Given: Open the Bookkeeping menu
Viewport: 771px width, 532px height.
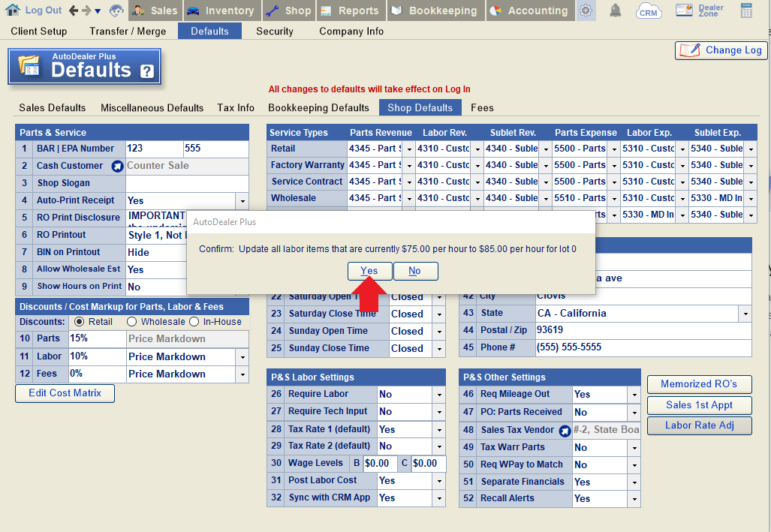Looking at the screenshot, I should [x=435, y=11].
